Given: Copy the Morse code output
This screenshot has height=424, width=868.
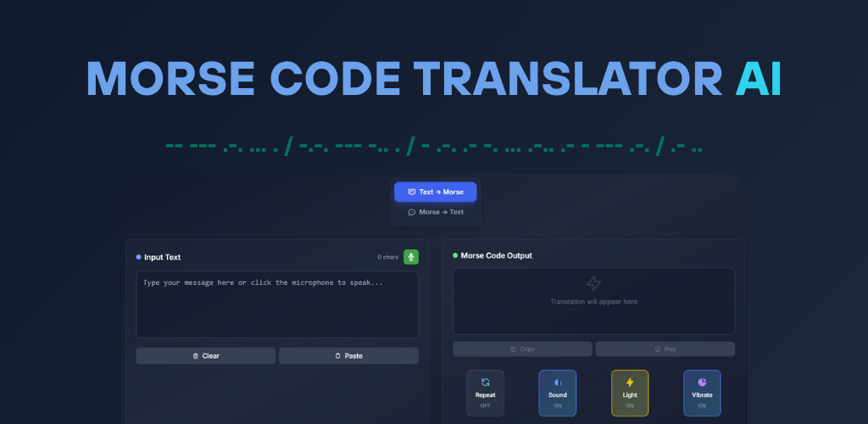Looking at the screenshot, I should [522, 349].
